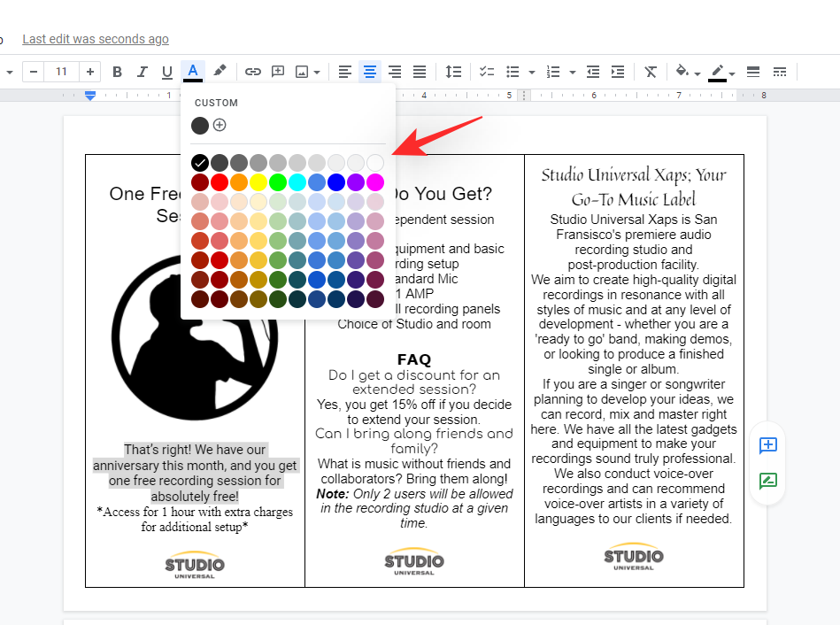Pick the pure red color swatch

click(220, 182)
